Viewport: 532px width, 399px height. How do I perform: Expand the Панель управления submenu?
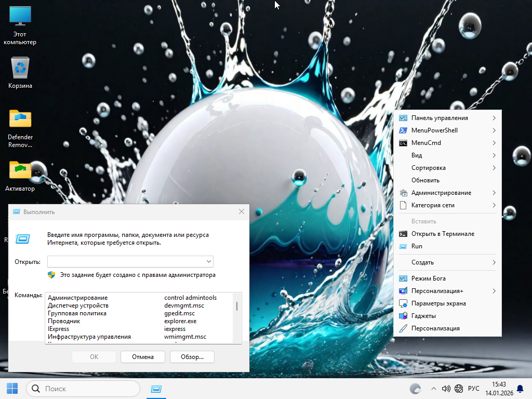(447, 118)
